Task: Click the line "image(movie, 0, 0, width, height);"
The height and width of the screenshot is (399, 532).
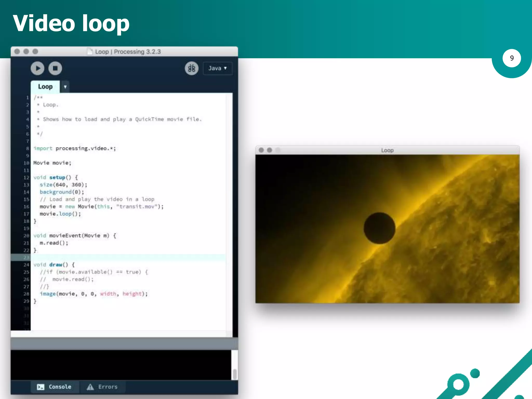Action: tap(94, 294)
